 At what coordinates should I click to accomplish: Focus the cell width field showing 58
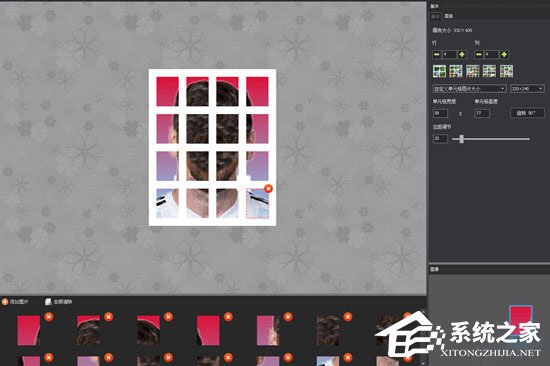click(440, 113)
